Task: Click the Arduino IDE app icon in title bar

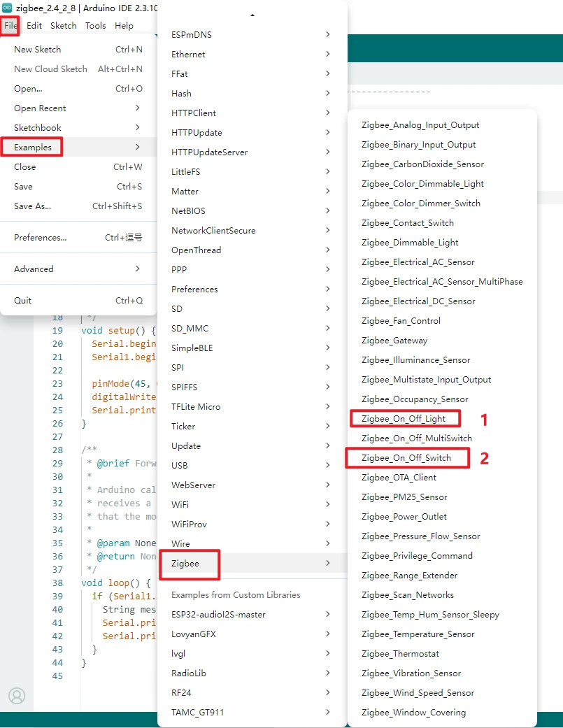Action: click(x=7, y=8)
